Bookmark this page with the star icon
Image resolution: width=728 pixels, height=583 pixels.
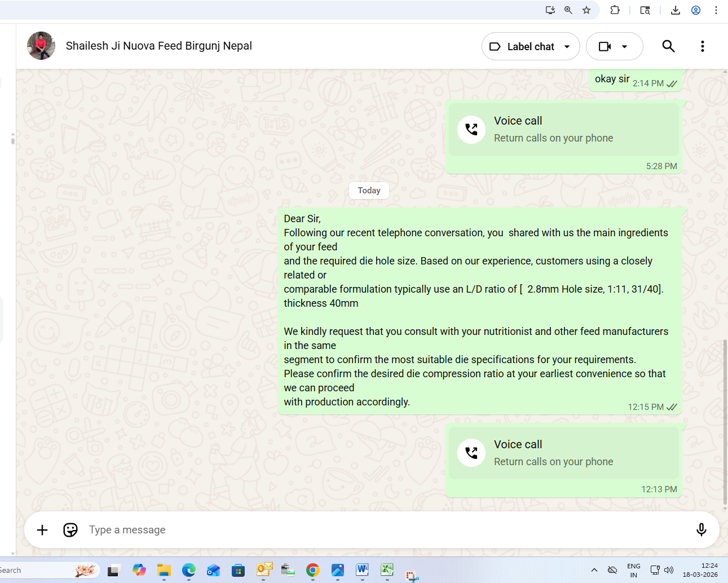pyautogui.click(x=586, y=10)
